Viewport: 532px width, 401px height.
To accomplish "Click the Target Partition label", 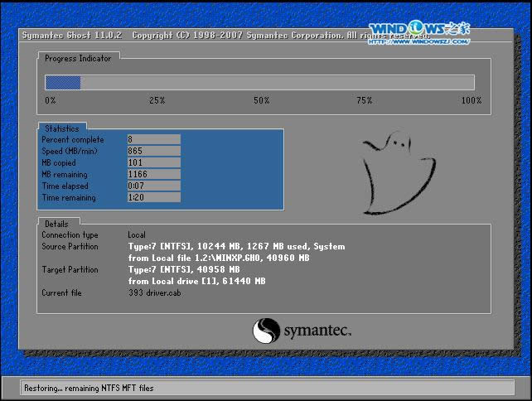I will click(x=70, y=270).
